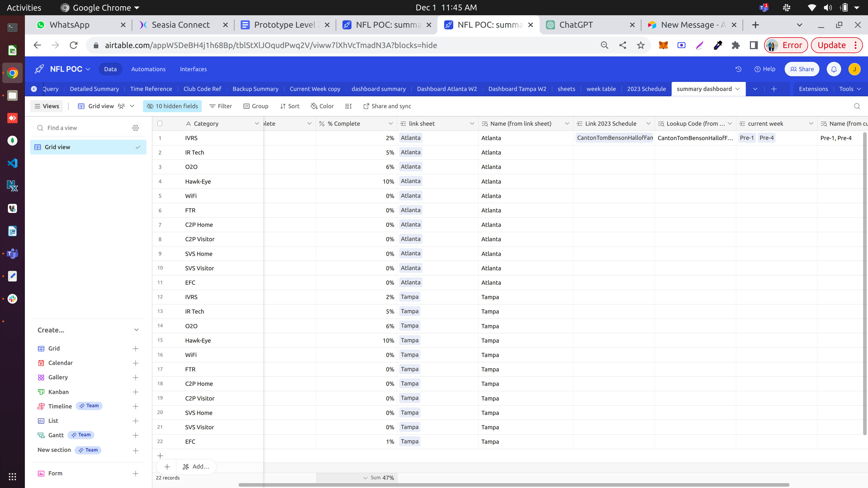The height and width of the screenshot is (488, 868).
Task: Open Grid view options dropdown
Action: (132, 106)
